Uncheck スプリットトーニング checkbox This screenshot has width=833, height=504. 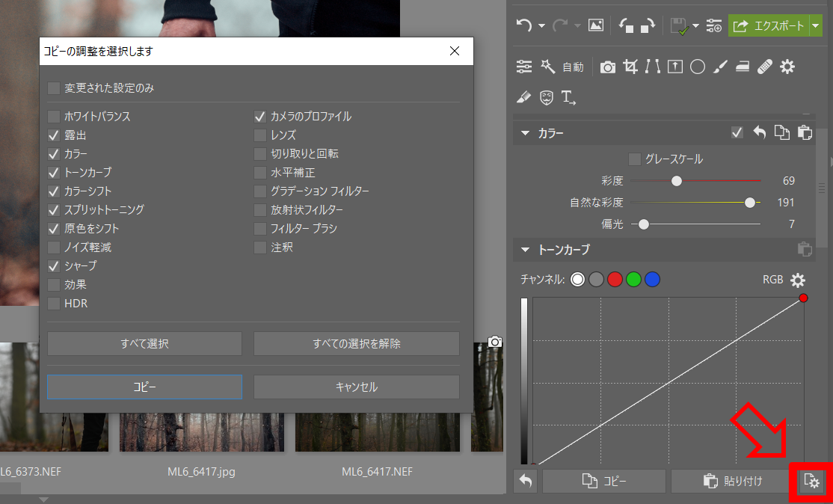[x=54, y=210]
